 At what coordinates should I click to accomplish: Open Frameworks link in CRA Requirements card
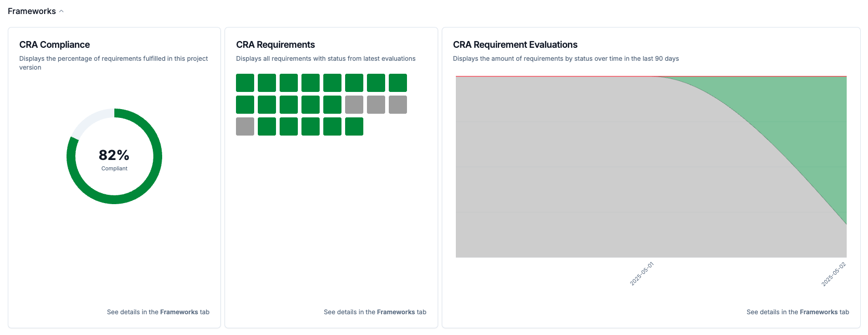[x=396, y=312]
